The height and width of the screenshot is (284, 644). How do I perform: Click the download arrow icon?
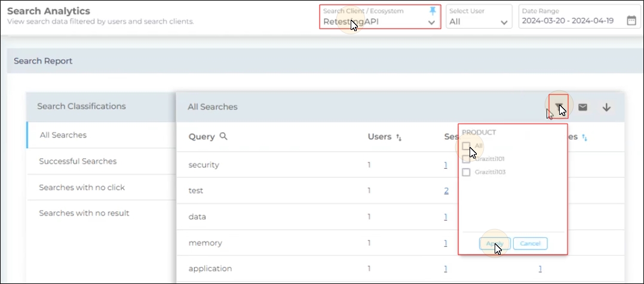click(x=606, y=107)
